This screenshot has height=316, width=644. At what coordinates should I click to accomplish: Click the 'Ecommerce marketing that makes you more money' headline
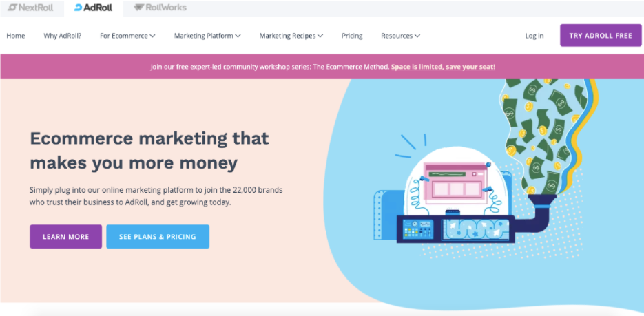149,151
